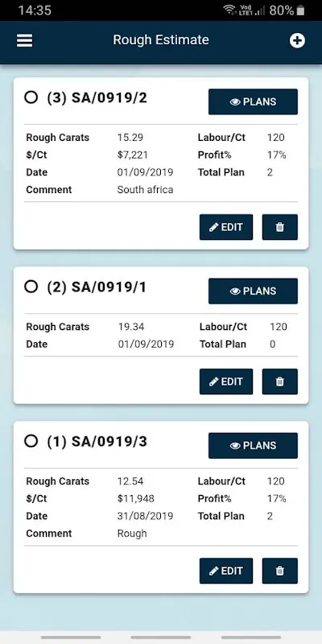Tap the plus icon to add estimate

297,41
